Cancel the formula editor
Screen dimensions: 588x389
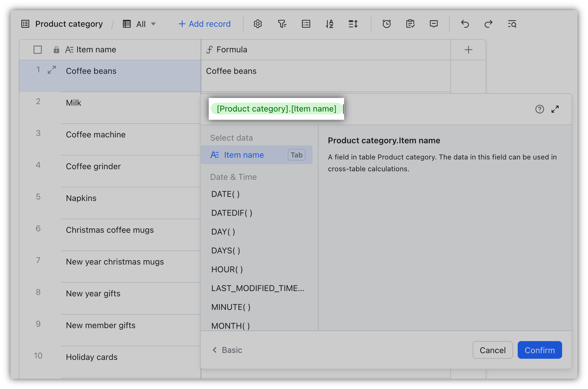point(493,350)
